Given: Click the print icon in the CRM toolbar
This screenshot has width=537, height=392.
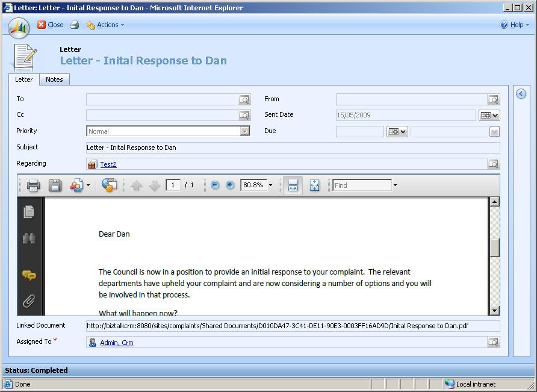Looking at the screenshot, I should [75, 25].
